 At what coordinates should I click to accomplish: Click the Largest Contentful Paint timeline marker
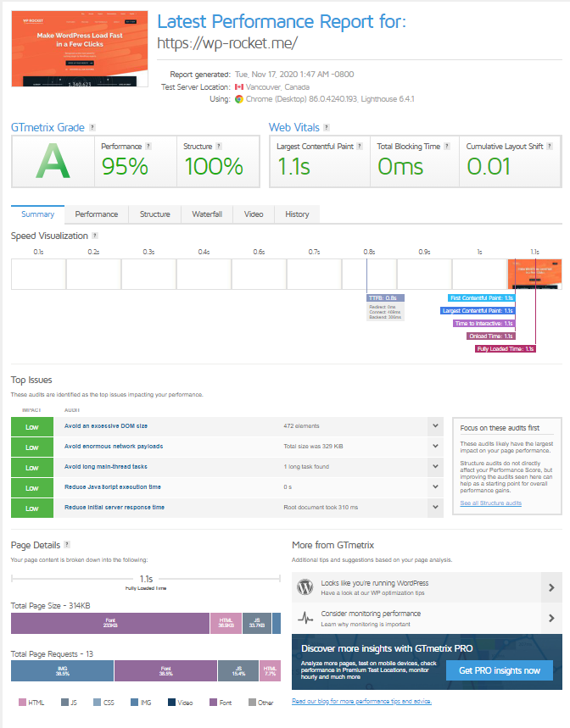(x=478, y=310)
